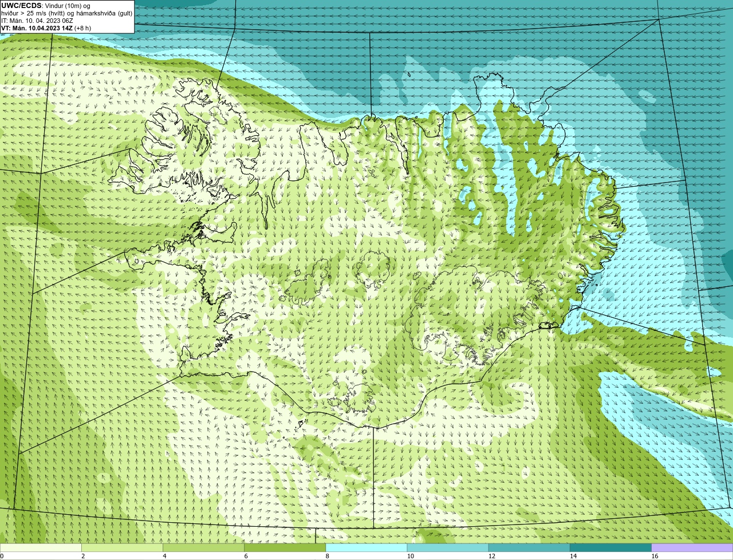The width and height of the screenshot is (733, 560).
Task: Click the initial time "IT: Mán. 10. 04. 2023 06Z"
Action: click(x=37, y=21)
